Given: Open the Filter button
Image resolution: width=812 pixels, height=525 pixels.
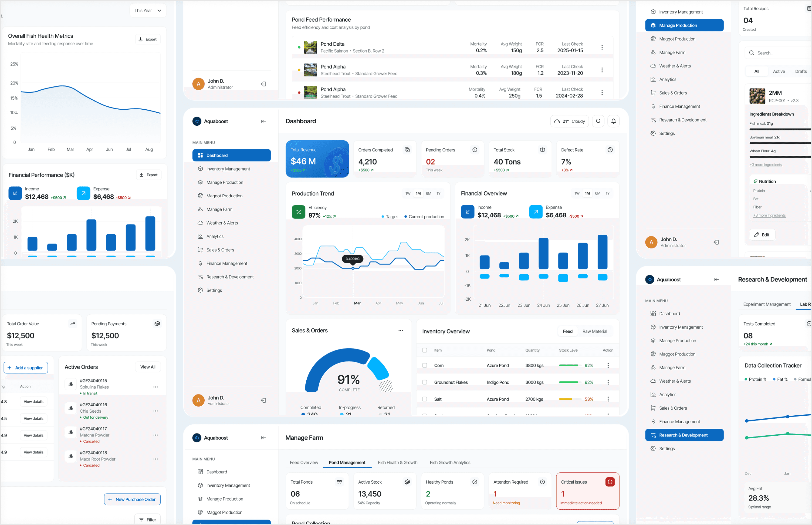Looking at the screenshot, I should tap(148, 520).
